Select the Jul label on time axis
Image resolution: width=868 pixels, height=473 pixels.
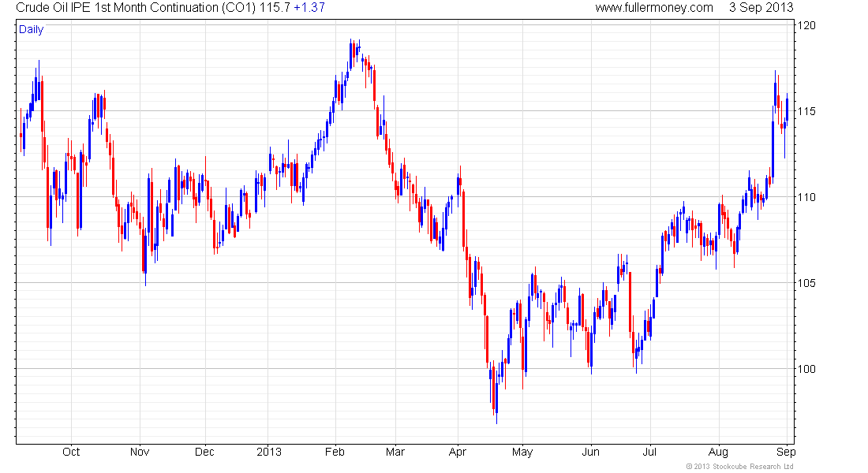point(649,452)
